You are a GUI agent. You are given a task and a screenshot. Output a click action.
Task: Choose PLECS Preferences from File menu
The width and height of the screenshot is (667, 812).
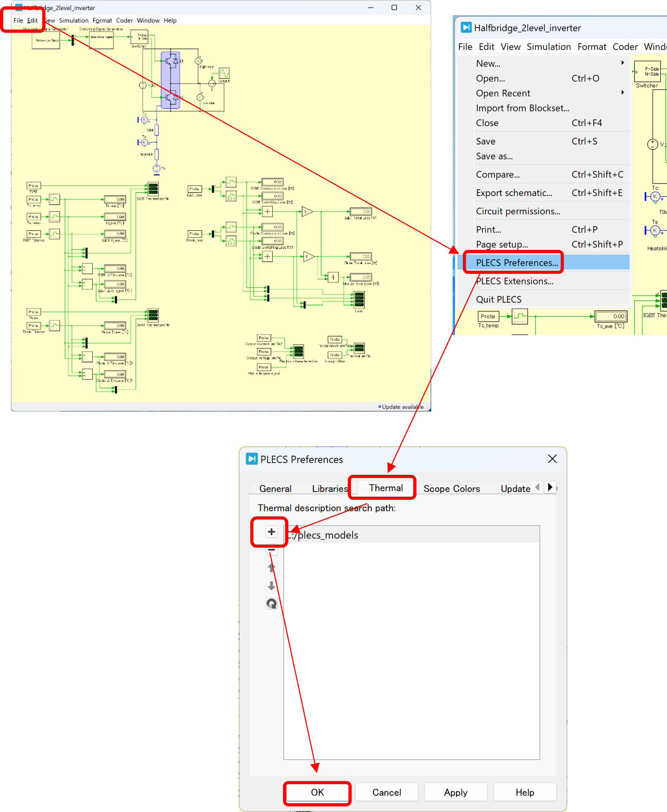[516, 263]
